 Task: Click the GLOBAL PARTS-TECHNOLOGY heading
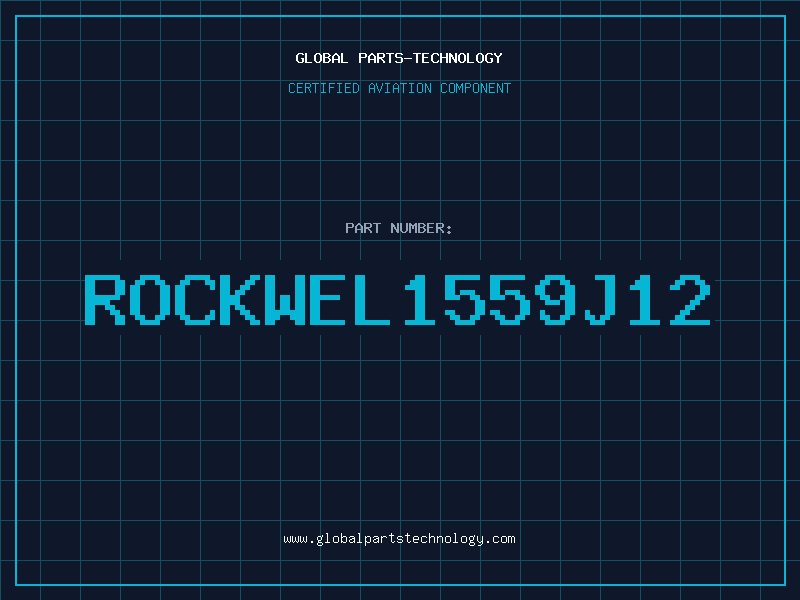pyautogui.click(x=399, y=58)
